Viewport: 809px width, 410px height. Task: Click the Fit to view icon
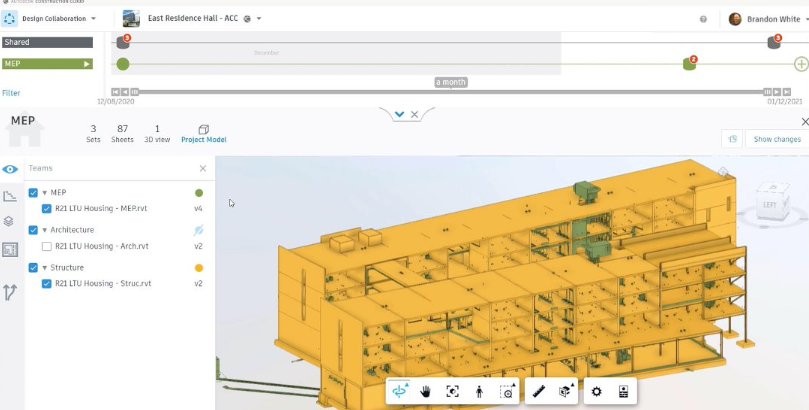click(452, 391)
